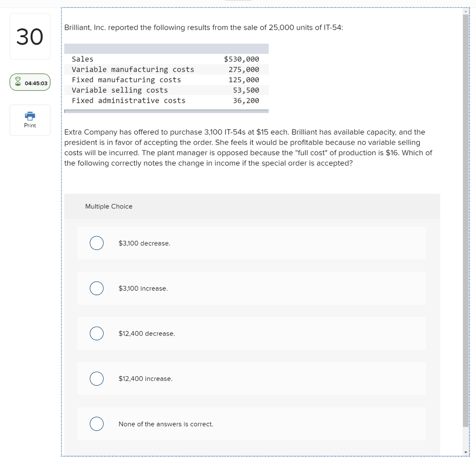This screenshot has width=476, height=459.
Task: Click the 53,500 table value
Action: tap(246, 90)
